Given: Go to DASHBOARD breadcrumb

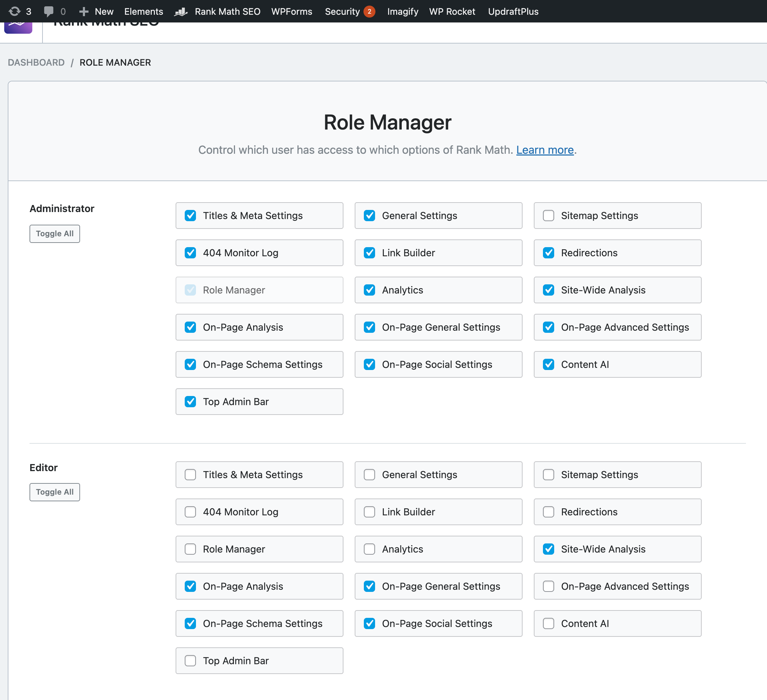Looking at the screenshot, I should click(x=36, y=62).
